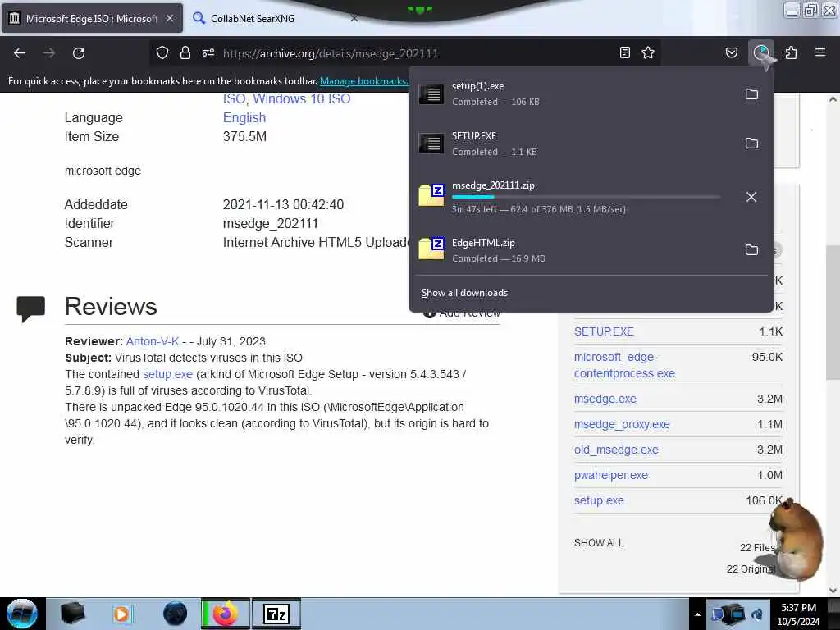
Task: Toggle the downloads panel button
Action: 760,52
